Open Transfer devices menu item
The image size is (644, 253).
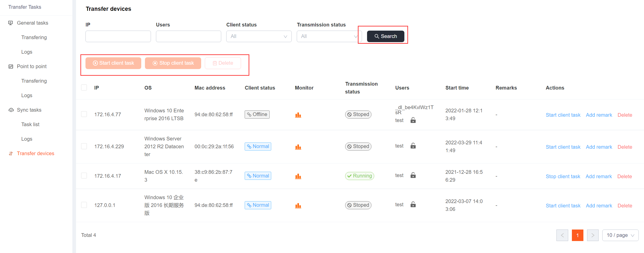(x=35, y=153)
